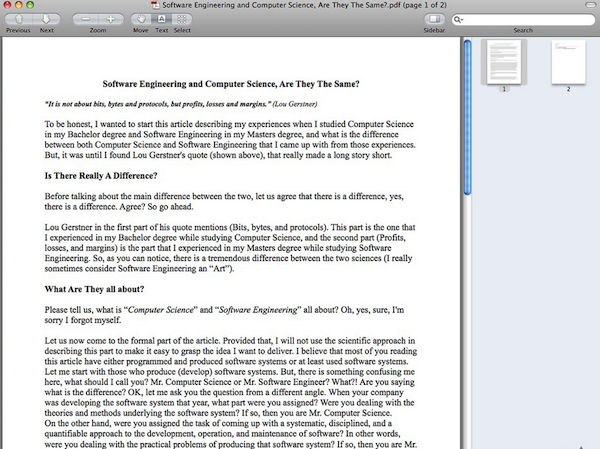Open the search magnifier options
This screenshot has height=449, width=600.
tap(458, 20)
